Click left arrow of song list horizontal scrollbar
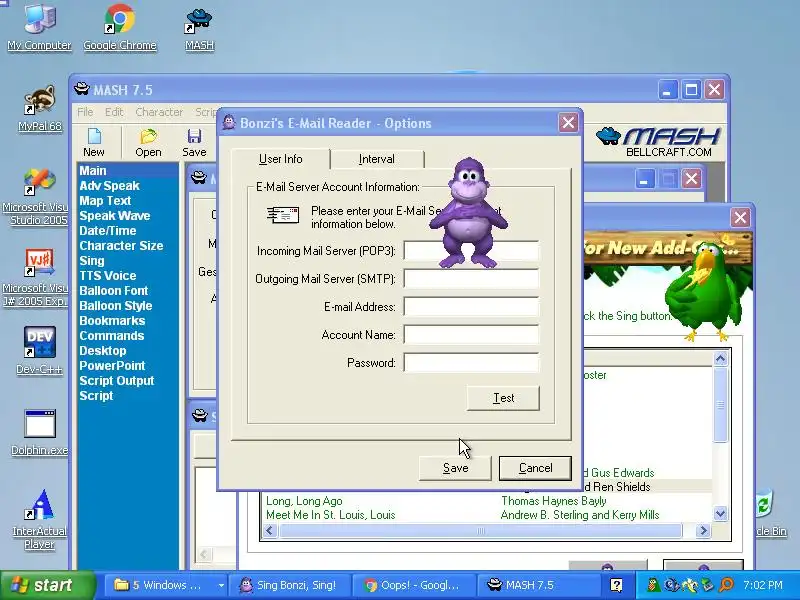This screenshot has width=800, height=600. pos(269,531)
